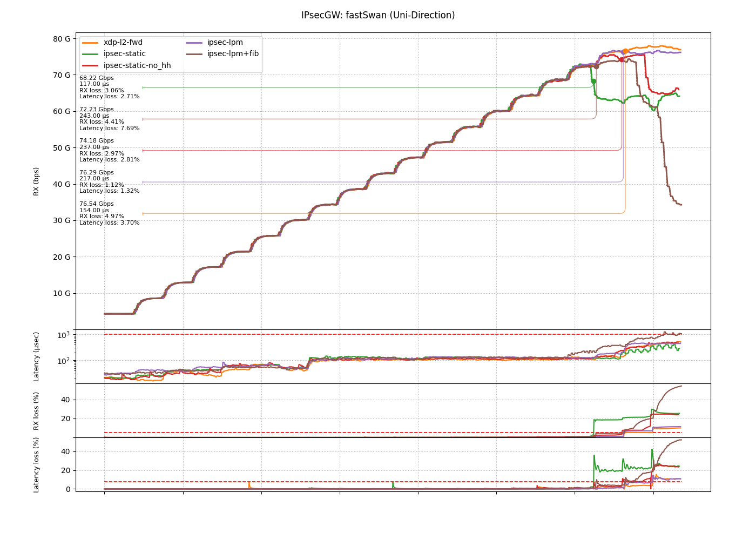The height and width of the screenshot is (540, 756).
Task: Click the '237.00 µs' latency value
Action: click(94, 147)
